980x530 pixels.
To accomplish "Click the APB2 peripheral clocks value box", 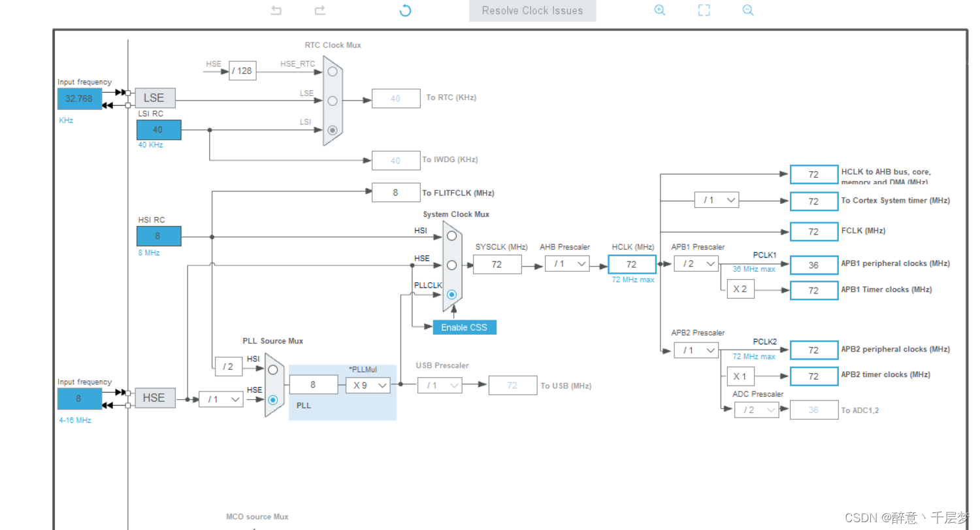I will point(814,350).
